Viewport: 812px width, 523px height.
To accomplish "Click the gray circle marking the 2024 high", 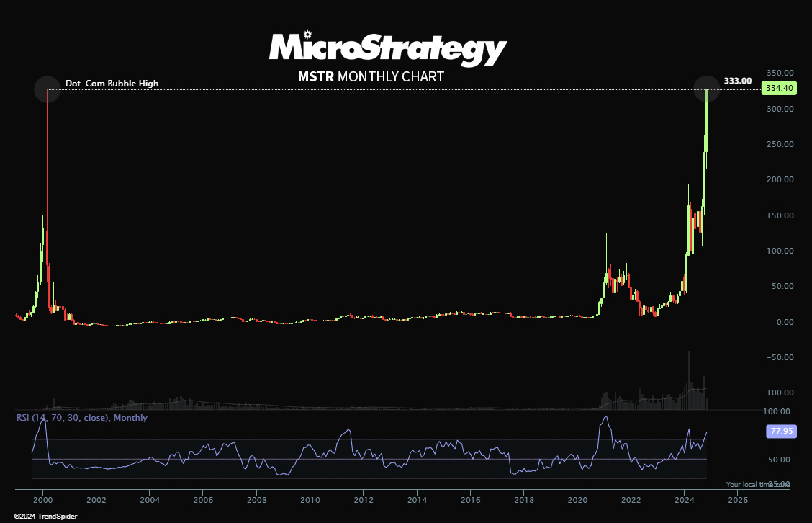I will coord(706,89).
